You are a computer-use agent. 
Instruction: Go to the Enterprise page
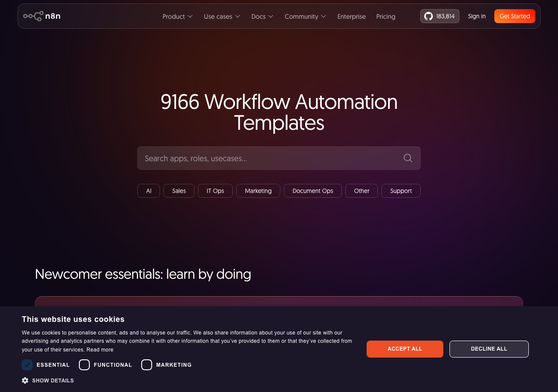click(351, 17)
